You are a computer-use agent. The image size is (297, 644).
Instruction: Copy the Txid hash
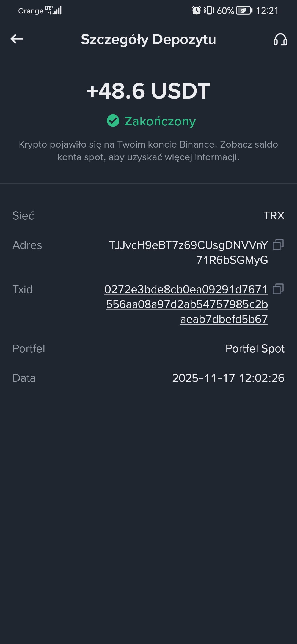[x=278, y=289]
